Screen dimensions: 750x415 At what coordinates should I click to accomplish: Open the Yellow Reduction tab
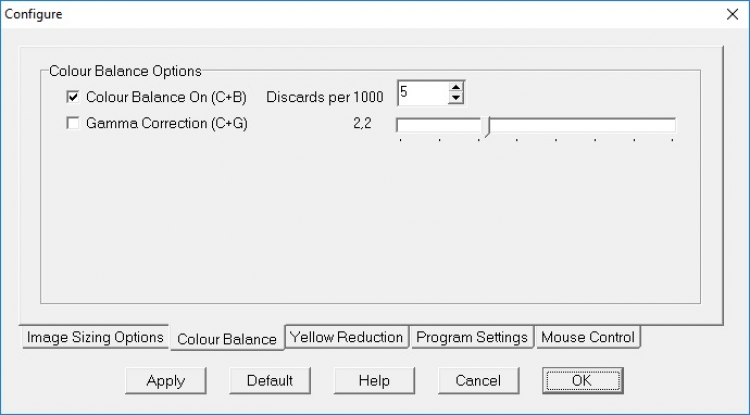click(346, 337)
